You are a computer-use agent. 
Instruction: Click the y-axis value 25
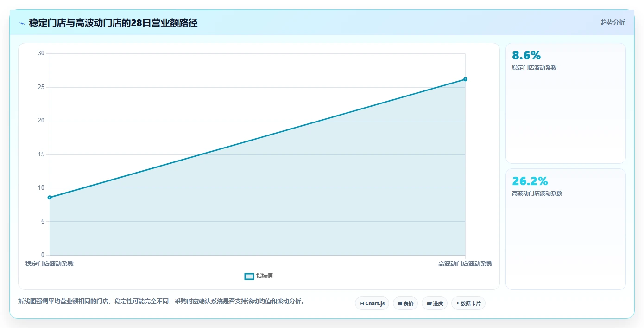point(41,87)
